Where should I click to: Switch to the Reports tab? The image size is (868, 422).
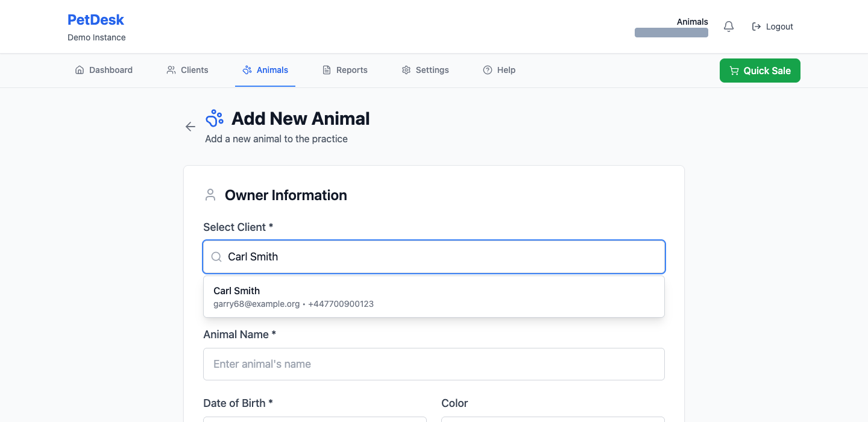click(345, 70)
